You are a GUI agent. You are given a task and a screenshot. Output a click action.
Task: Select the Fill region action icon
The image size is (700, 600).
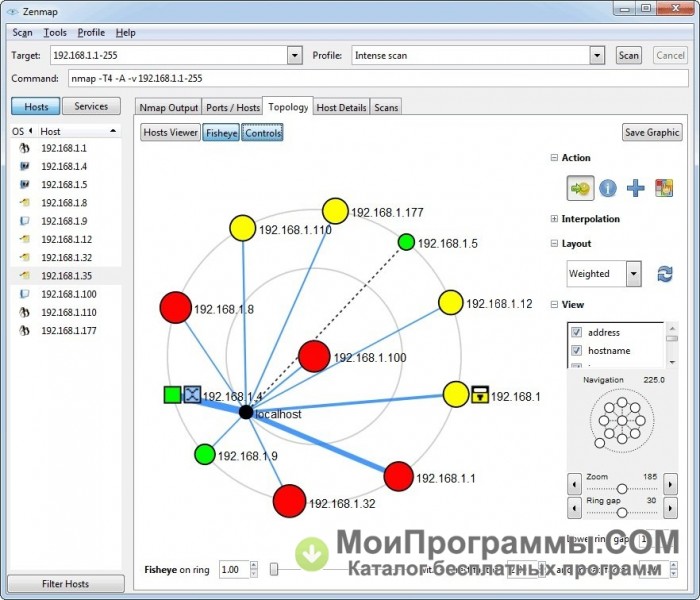(x=664, y=188)
